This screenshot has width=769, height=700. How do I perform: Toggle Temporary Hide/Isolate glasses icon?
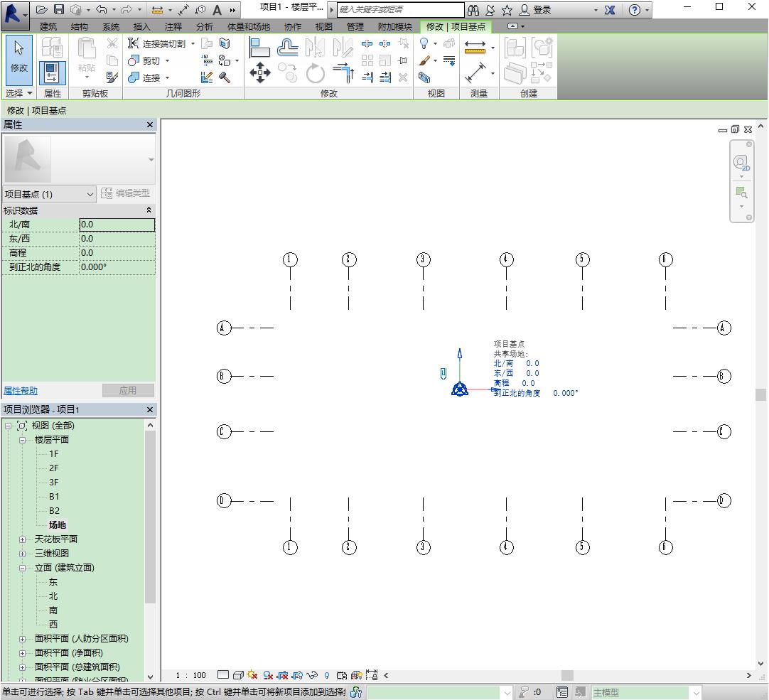click(x=312, y=675)
